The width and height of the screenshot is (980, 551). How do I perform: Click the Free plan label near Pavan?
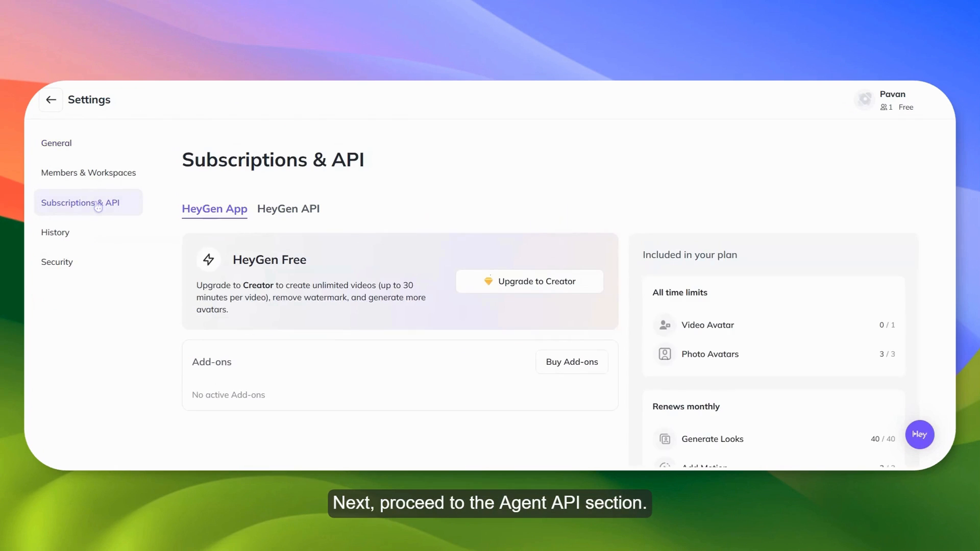click(906, 107)
